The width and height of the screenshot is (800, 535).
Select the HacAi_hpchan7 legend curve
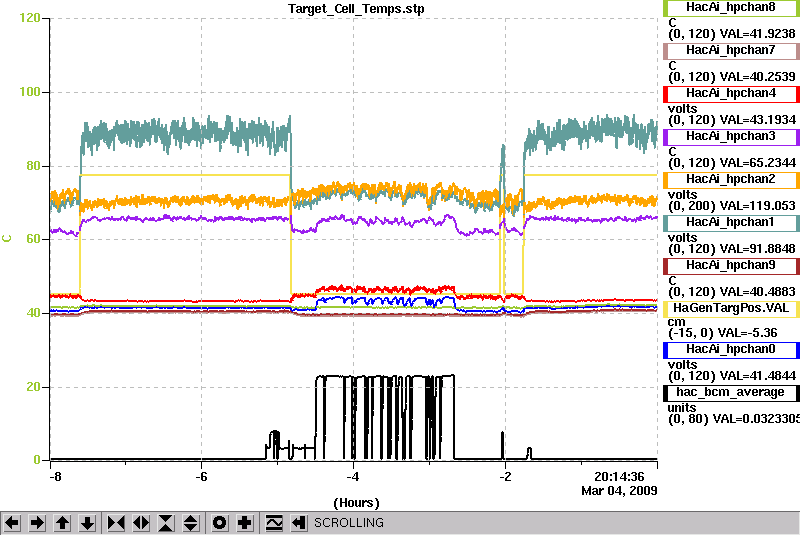pyautogui.click(x=731, y=50)
